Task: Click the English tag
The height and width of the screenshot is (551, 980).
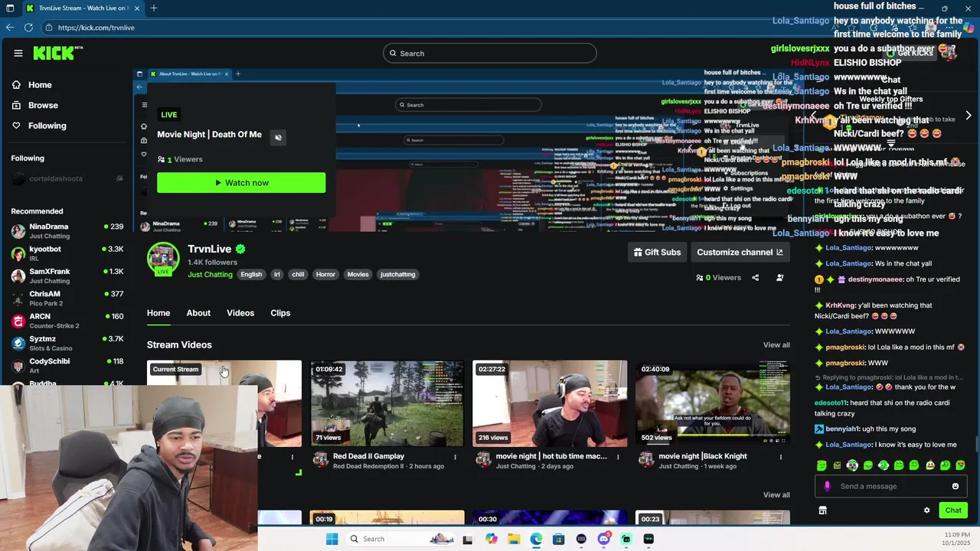Action: (x=251, y=275)
